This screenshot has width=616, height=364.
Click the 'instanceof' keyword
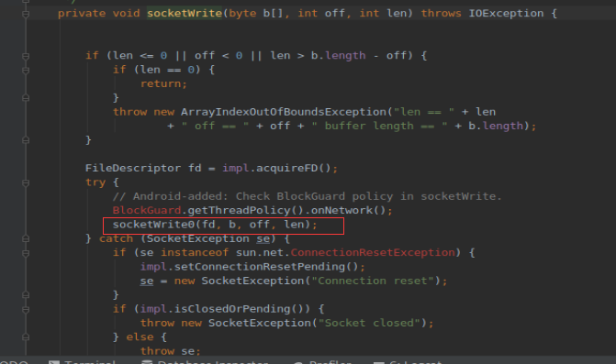195,253
